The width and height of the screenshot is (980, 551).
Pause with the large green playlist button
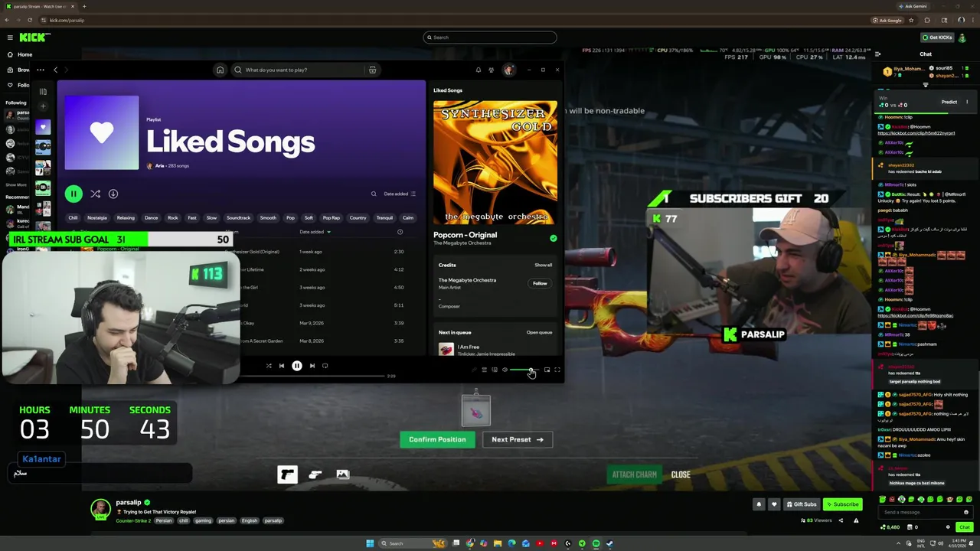click(x=73, y=194)
